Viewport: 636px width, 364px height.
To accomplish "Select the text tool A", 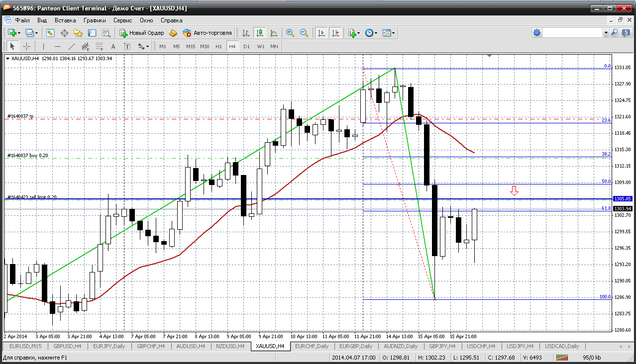I will pyautogui.click(x=113, y=46).
